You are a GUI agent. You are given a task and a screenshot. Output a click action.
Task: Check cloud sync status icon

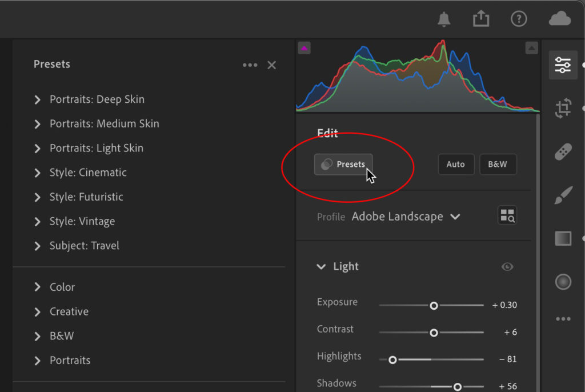pos(560,18)
